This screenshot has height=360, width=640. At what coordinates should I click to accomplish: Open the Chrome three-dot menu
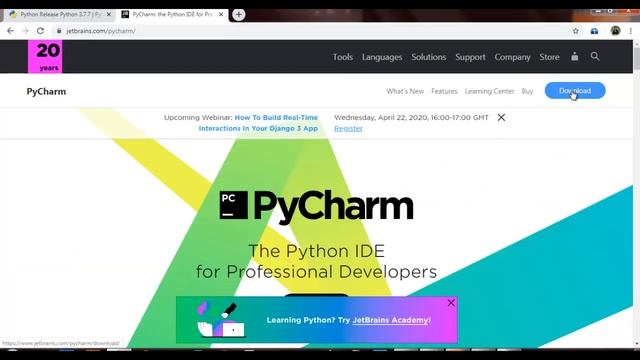631,31
